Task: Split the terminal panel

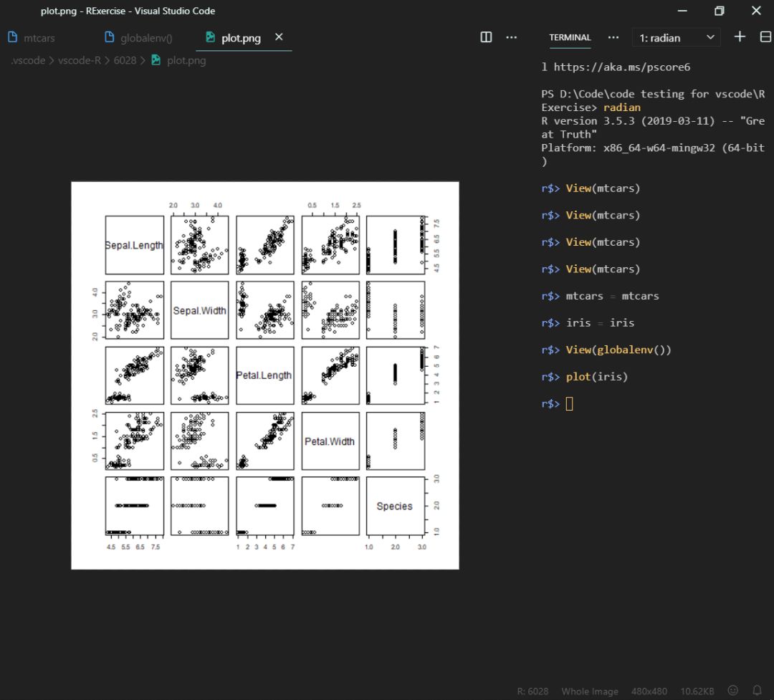Action: click(x=765, y=37)
